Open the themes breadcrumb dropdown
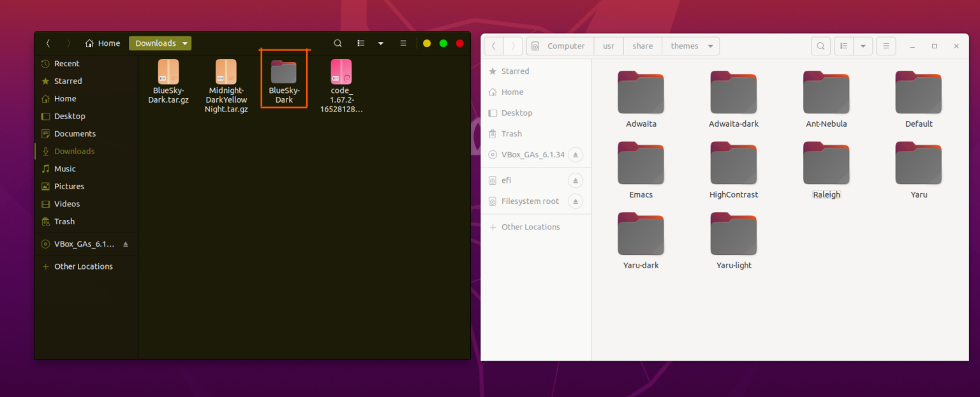 point(710,45)
